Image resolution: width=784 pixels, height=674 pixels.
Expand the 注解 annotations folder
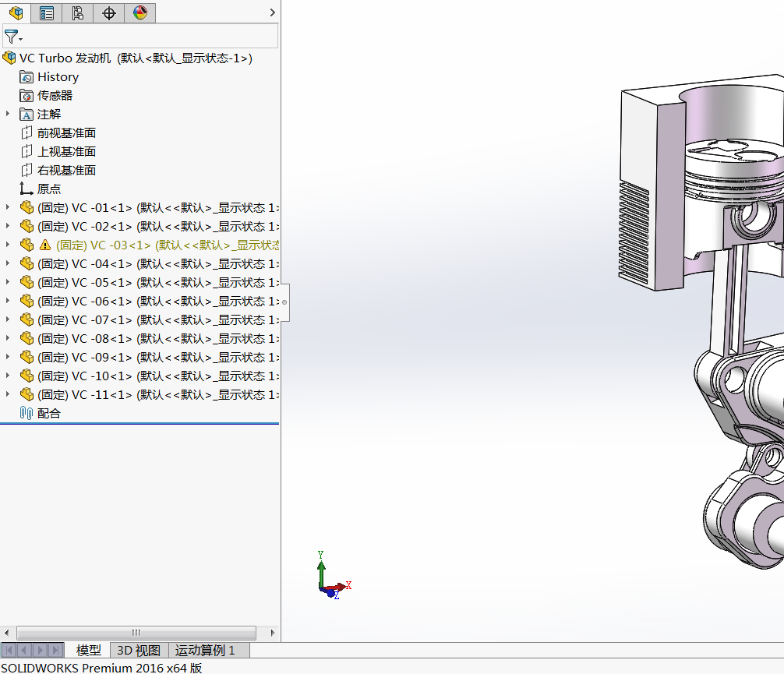click(x=8, y=114)
